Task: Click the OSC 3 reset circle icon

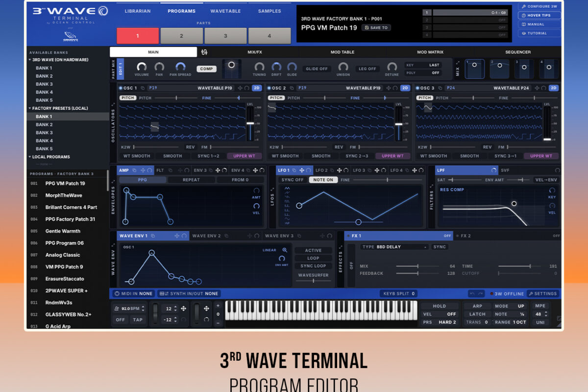Action: [x=544, y=88]
